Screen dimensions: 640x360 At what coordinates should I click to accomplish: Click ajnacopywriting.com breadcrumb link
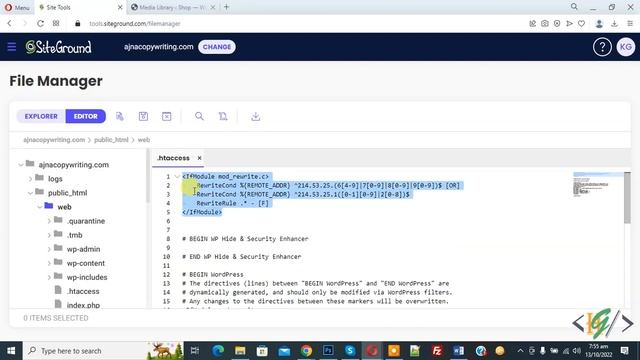[54, 140]
